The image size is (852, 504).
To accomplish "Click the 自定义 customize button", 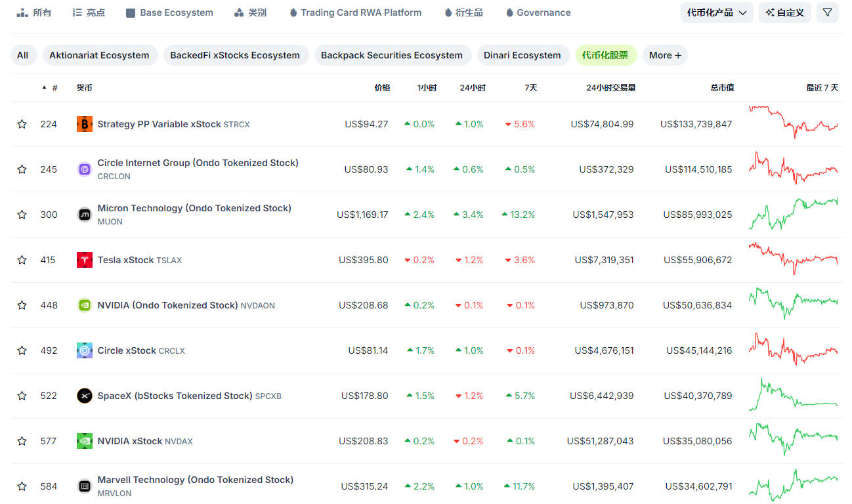I will [785, 12].
